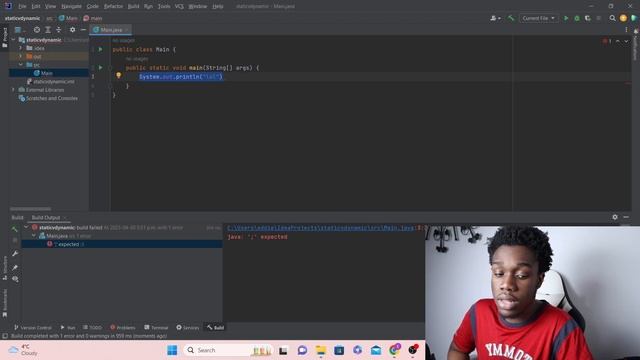Image resolution: width=640 pixels, height=360 pixels.
Task: Open the Terminal tool window
Action: [156, 328]
